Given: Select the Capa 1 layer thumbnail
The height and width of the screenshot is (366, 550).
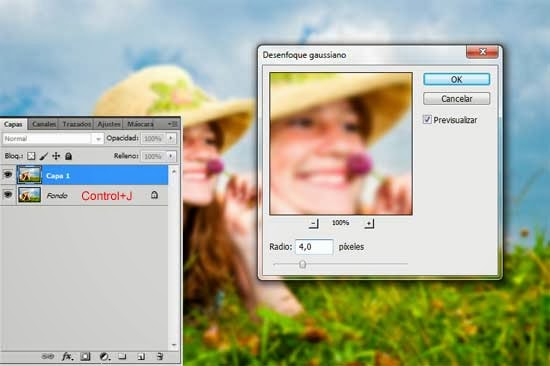Looking at the screenshot, I should pyautogui.click(x=29, y=175).
